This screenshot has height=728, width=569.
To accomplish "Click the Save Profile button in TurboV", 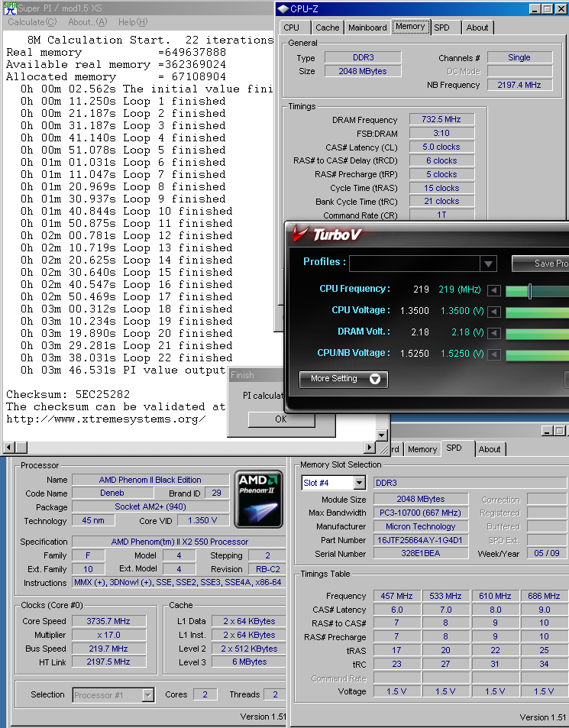I will 541,264.
